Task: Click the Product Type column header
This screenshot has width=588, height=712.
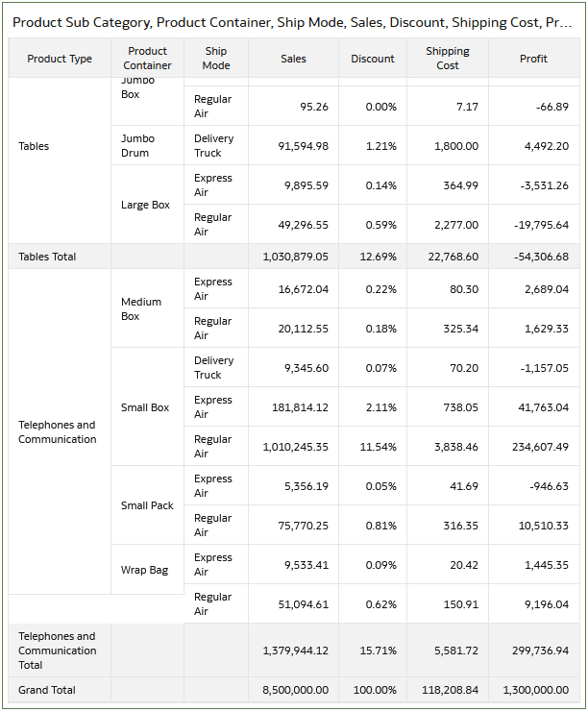Action: click(x=60, y=59)
